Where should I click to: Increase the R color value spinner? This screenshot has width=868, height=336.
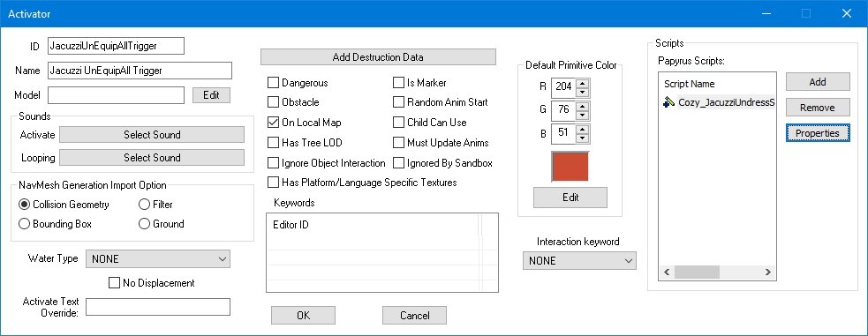583,83
